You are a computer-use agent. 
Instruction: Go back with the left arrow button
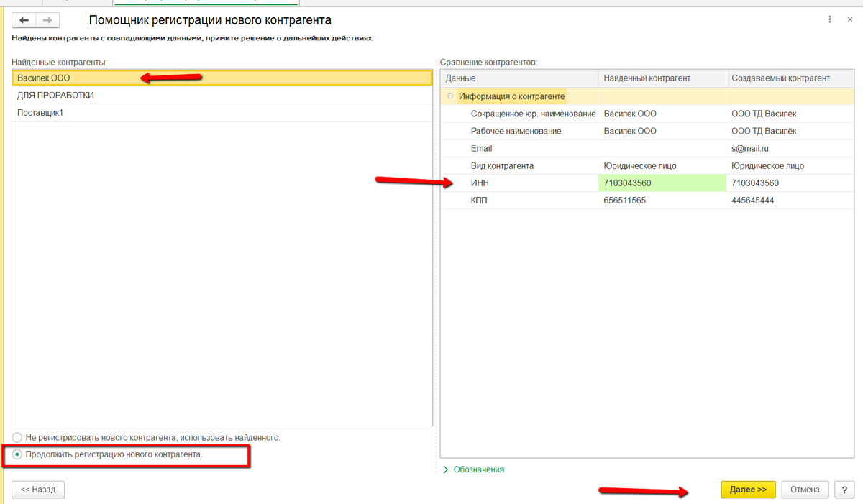point(24,20)
